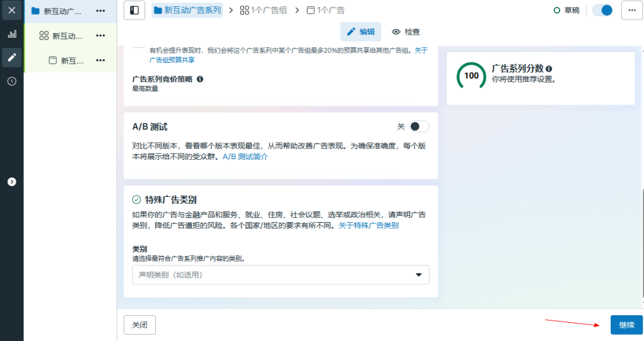The height and width of the screenshot is (341, 644).
Task: Toggle the campaign on/off switch next to 草稿
Action: tap(602, 10)
